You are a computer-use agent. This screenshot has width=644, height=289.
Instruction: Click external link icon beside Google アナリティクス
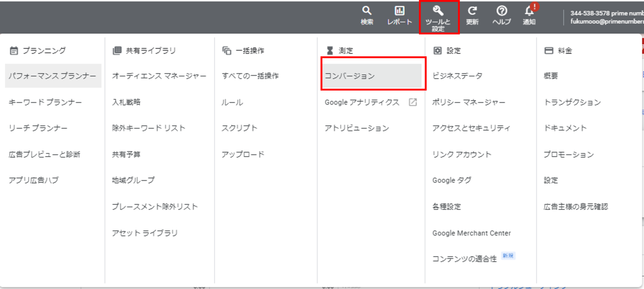point(413,102)
